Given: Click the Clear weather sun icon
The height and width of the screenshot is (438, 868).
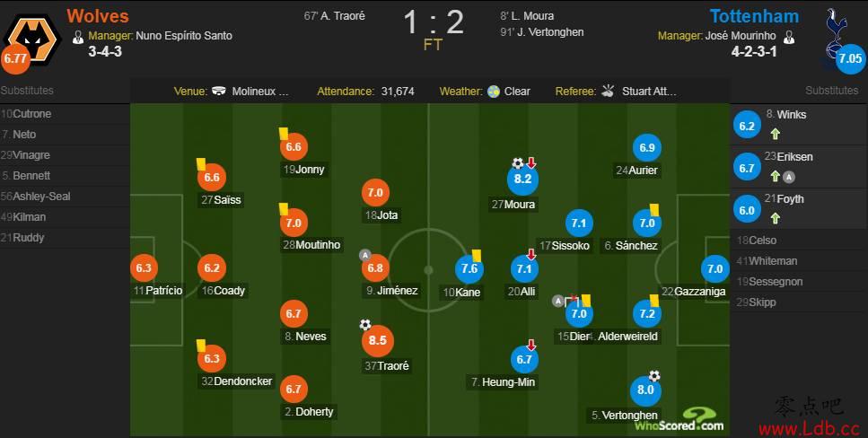Looking at the screenshot, I should click(494, 92).
